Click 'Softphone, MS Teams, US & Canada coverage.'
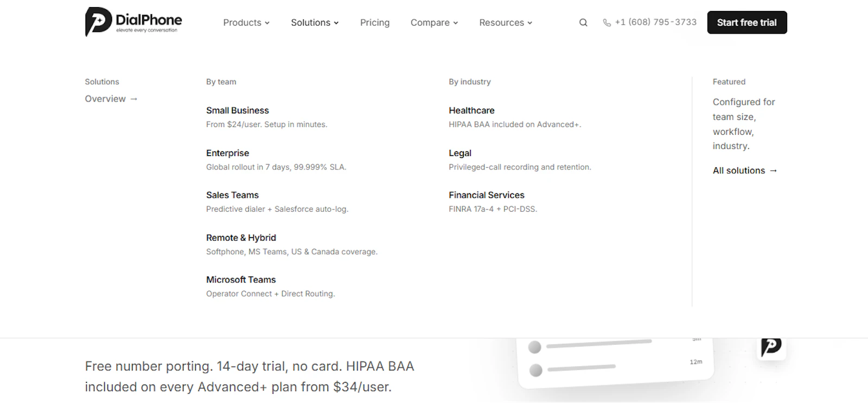The width and height of the screenshot is (868, 403). [x=292, y=251]
